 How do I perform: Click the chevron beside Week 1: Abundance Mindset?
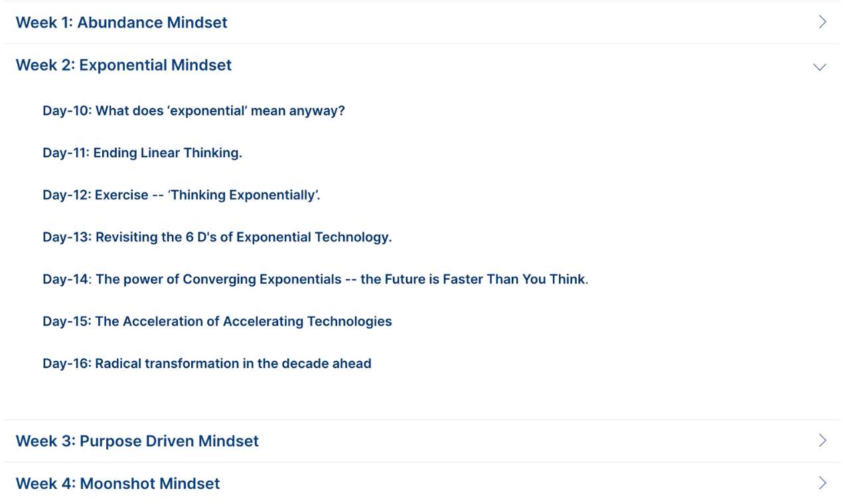click(x=822, y=22)
